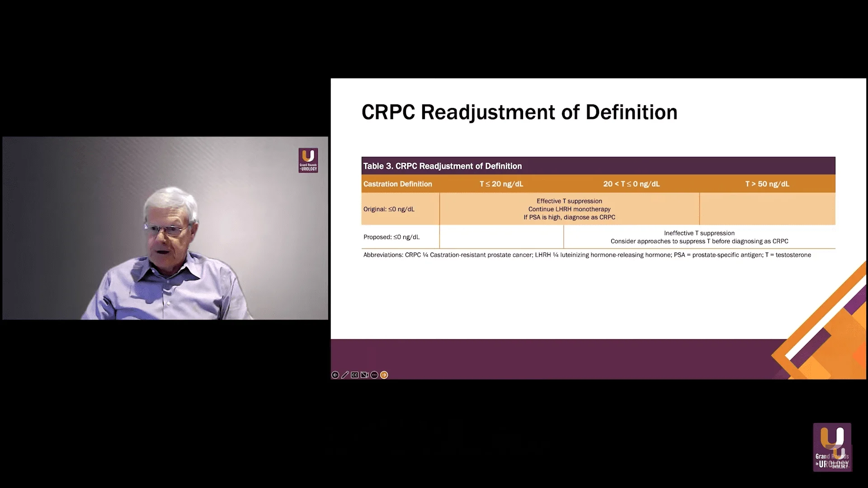
Task: Click 'If PSA is high, diagnose as CRPC'
Action: [x=569, y=217]
